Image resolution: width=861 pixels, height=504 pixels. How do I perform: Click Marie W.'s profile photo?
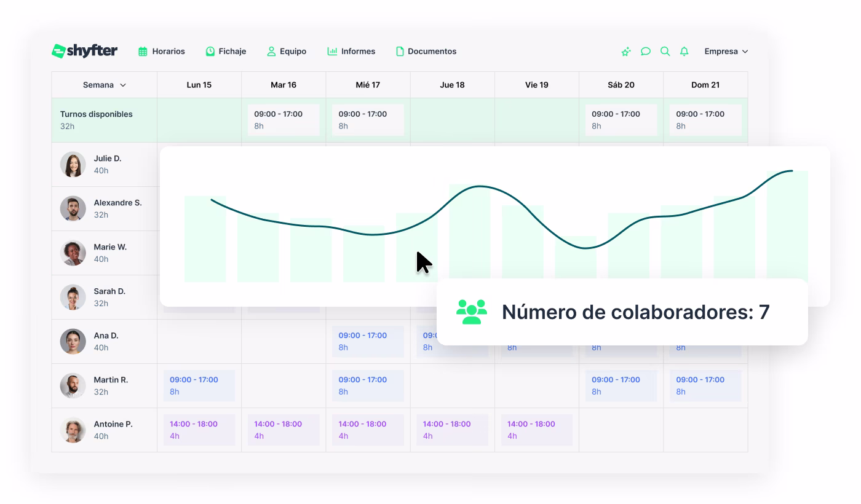click(73, 253)
